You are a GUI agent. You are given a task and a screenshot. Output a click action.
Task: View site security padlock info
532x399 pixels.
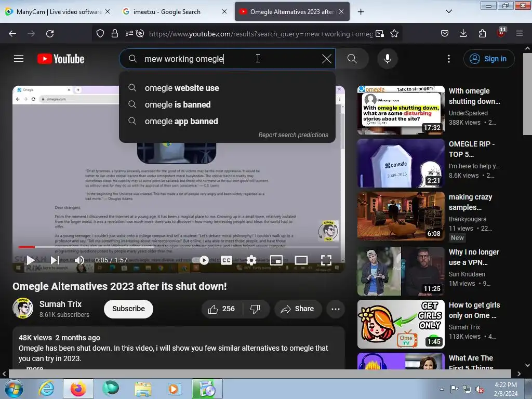115,33
